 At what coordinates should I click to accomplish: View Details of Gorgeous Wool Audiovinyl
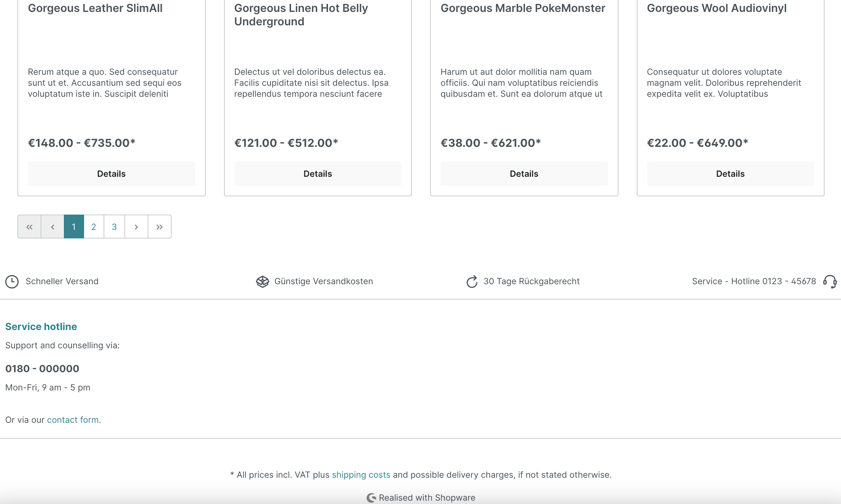[730, 174]
